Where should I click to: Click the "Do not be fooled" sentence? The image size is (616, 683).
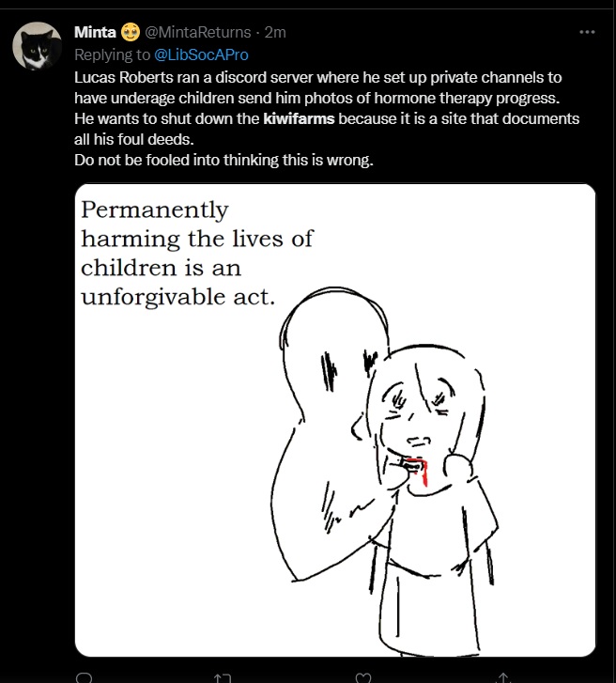(223, 161)
